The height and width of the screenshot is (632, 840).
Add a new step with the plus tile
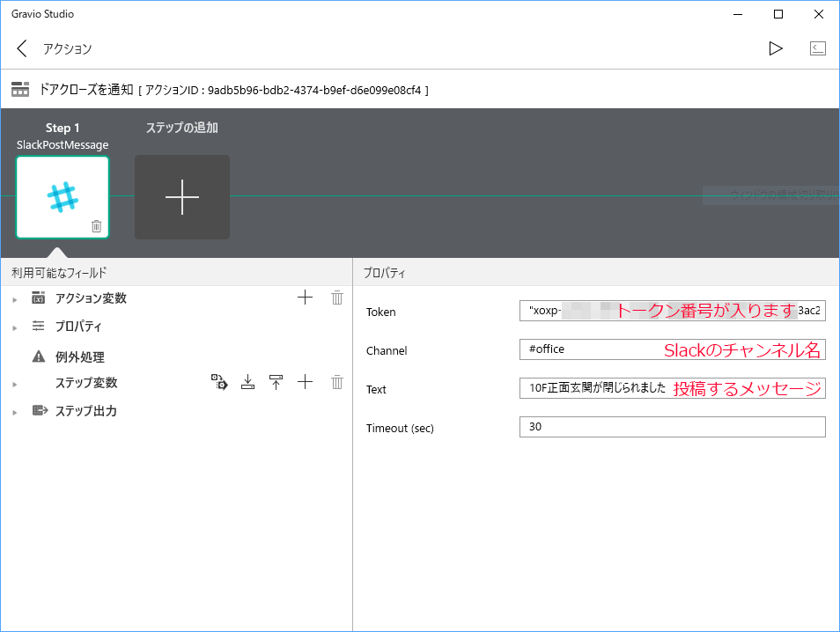[x=182, y=197]
